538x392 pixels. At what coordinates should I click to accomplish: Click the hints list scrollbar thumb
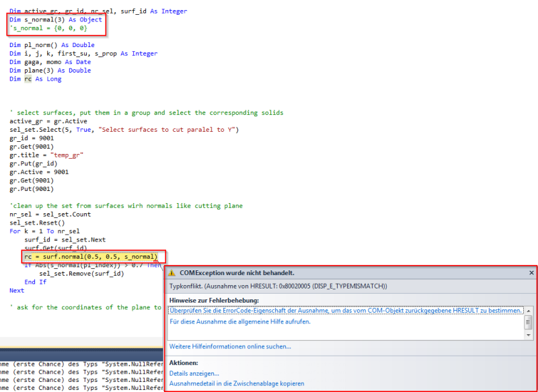click(x=529, y=322)
